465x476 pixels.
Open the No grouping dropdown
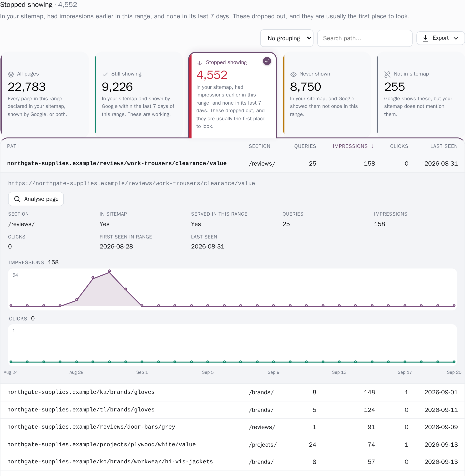287,38
